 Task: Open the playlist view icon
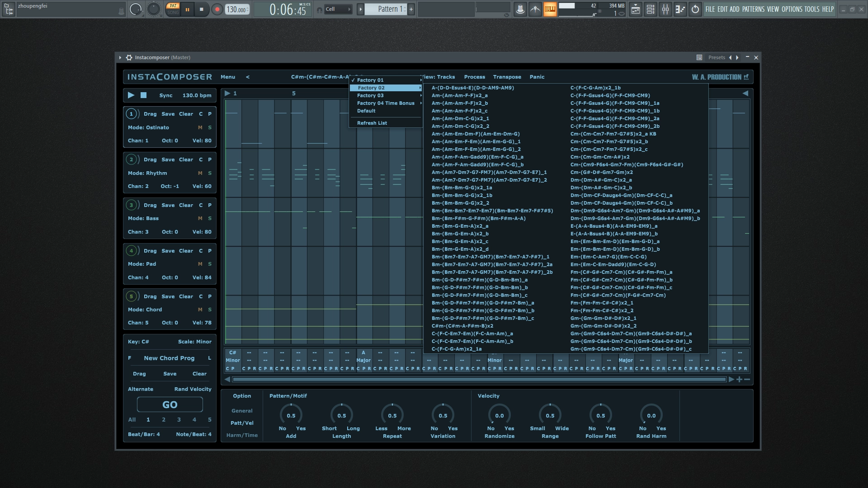pos(636,9)
